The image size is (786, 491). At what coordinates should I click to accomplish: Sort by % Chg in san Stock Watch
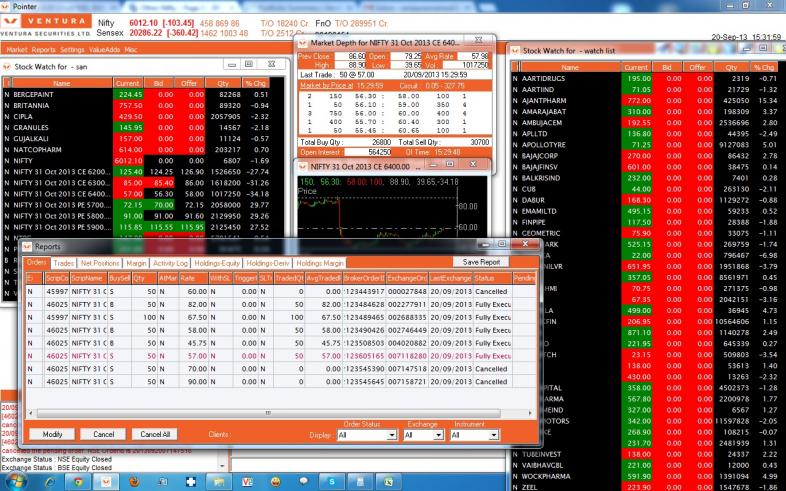tap(255, 83)
